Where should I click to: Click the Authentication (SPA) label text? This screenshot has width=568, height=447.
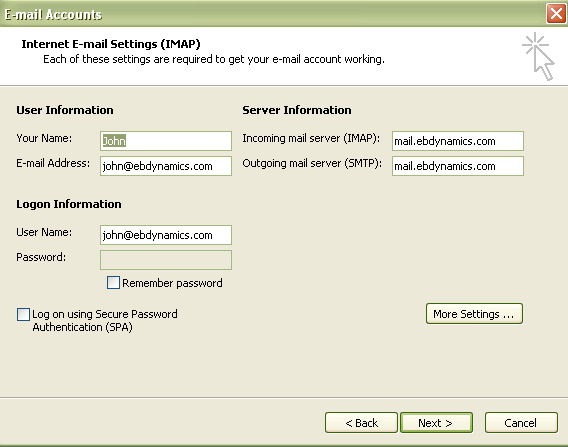83,327
